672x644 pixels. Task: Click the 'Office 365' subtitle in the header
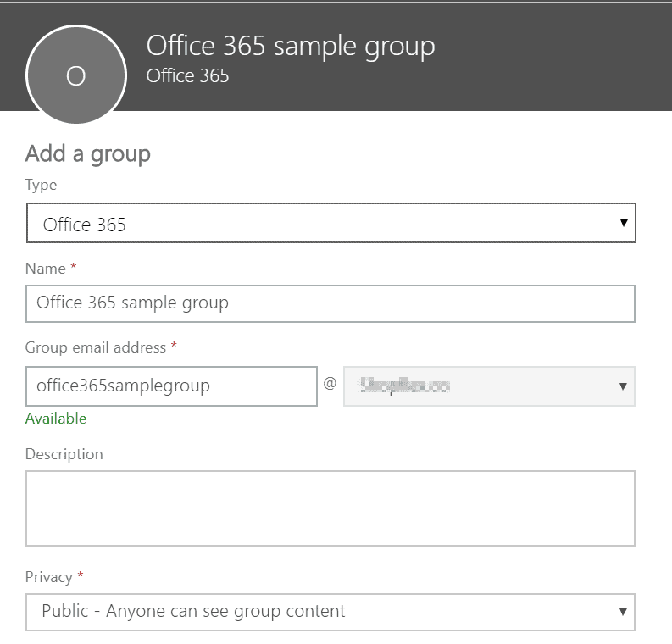(188, 76)
